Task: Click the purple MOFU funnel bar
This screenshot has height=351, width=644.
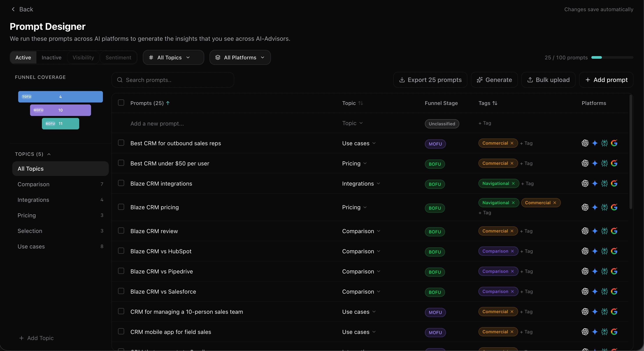Action: coord(61,110)
